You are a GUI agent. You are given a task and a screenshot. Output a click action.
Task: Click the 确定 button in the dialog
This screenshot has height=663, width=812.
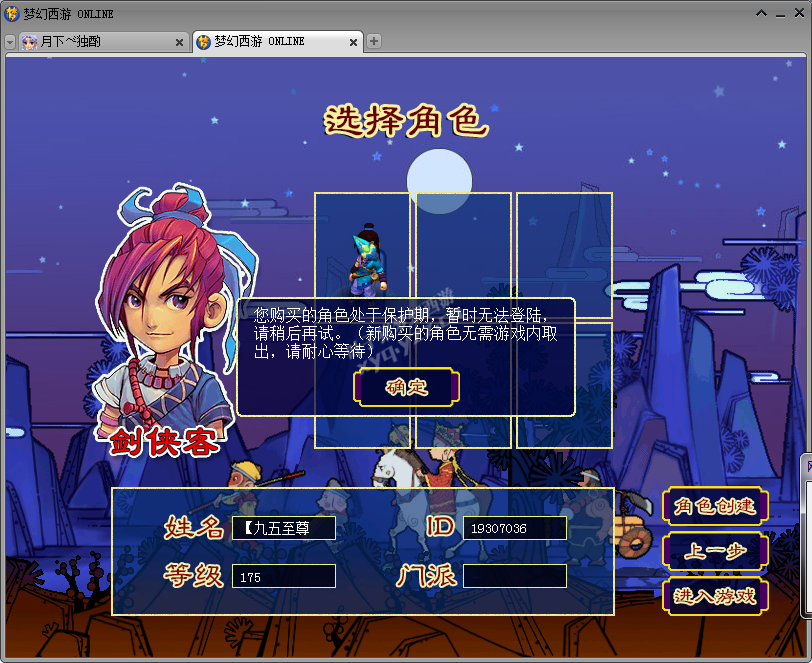(407, 387)
